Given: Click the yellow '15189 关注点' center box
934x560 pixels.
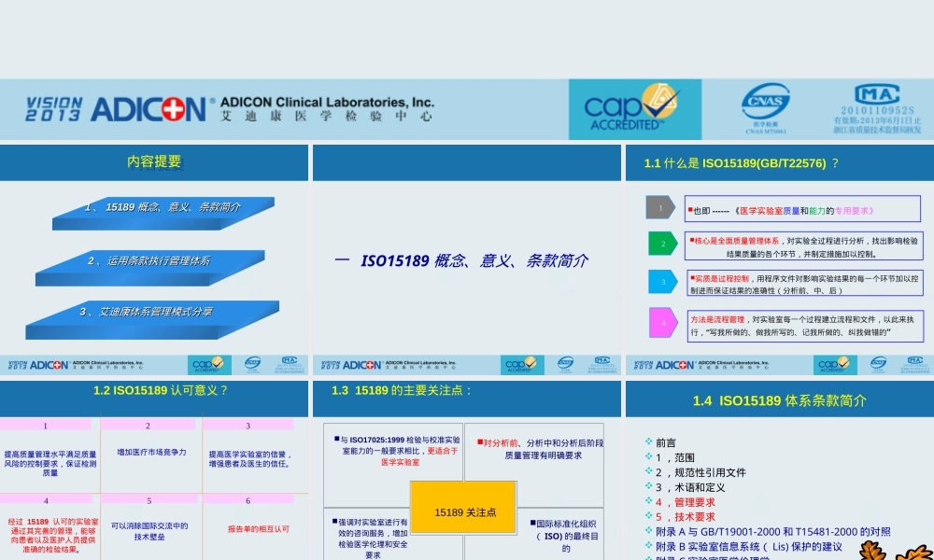Looking at the screenshot, I should point(463,507).
